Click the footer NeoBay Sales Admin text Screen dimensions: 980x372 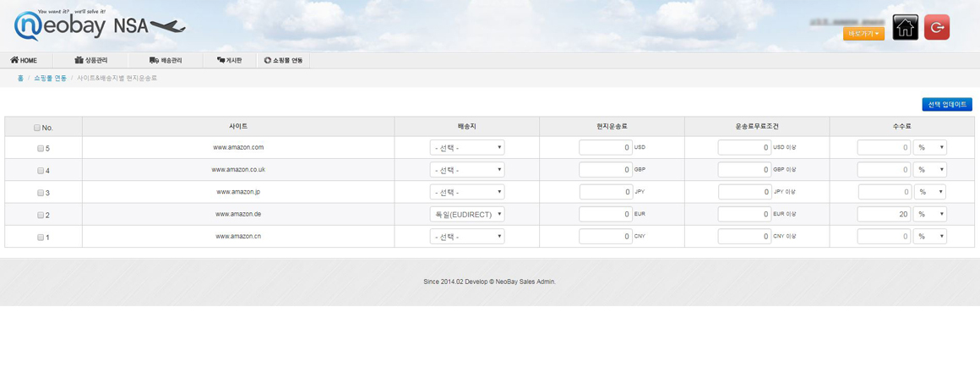(489, 282)
